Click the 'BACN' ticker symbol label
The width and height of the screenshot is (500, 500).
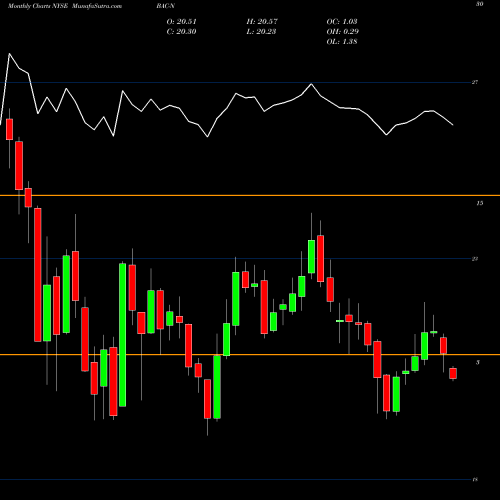(166, 6)
